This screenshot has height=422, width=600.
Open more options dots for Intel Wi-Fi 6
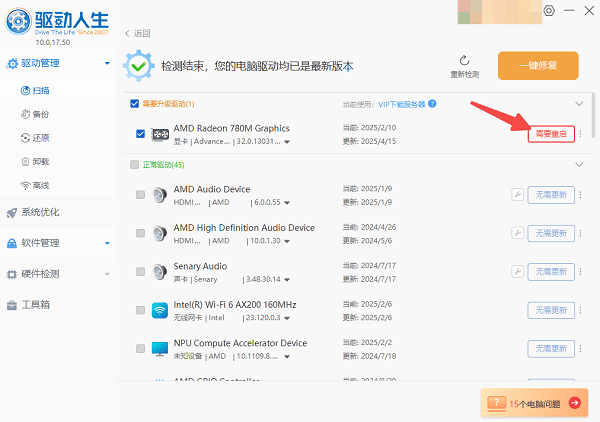click(580, 310)
